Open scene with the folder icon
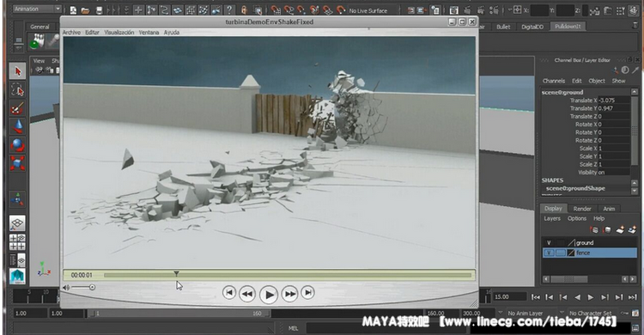The height and width of the screenshot is (335, 644). pyautogui.click(x=85, y=9)
